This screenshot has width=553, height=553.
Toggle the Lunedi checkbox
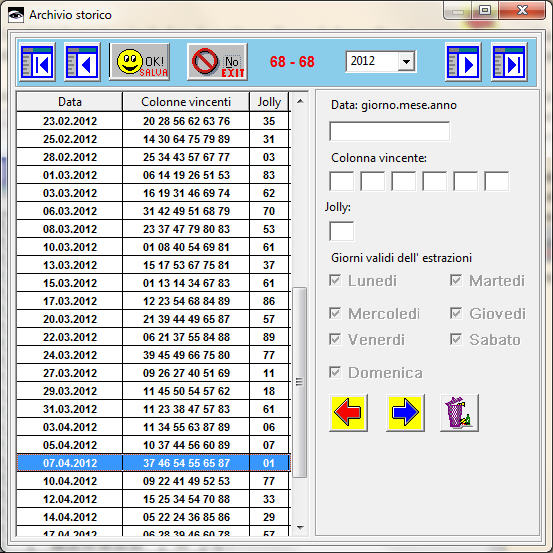pos(335,280)
